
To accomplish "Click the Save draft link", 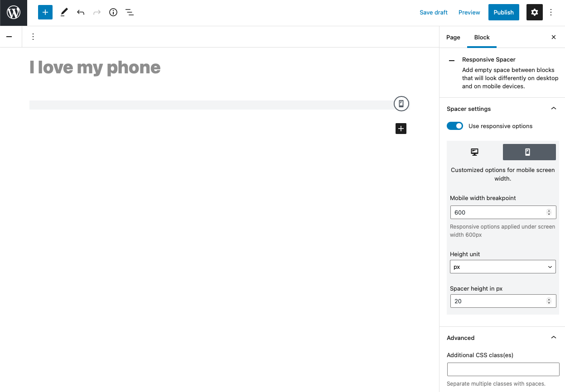I will point(433,12).
